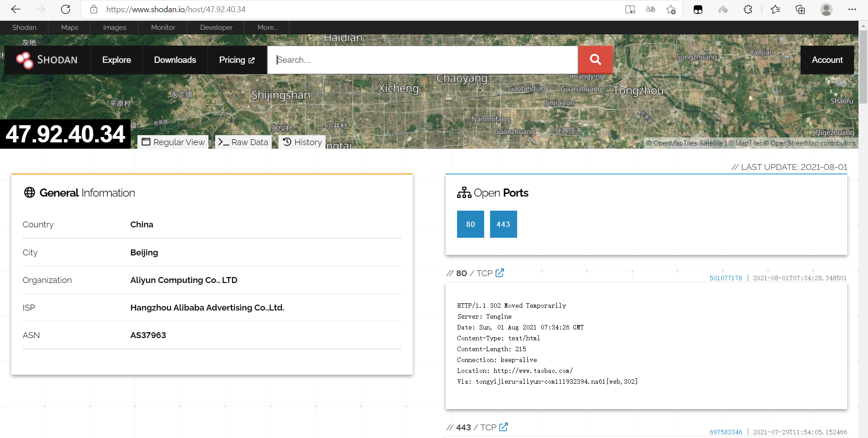Open port 80 external link icon
868x438 pixels.
click(x=500, y=273)
